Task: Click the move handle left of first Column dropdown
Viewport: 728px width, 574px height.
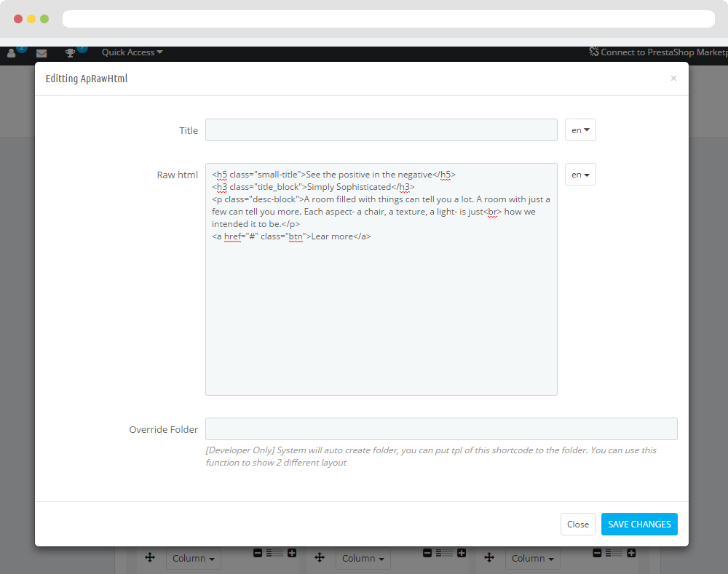Action: [x=150, y=557]
